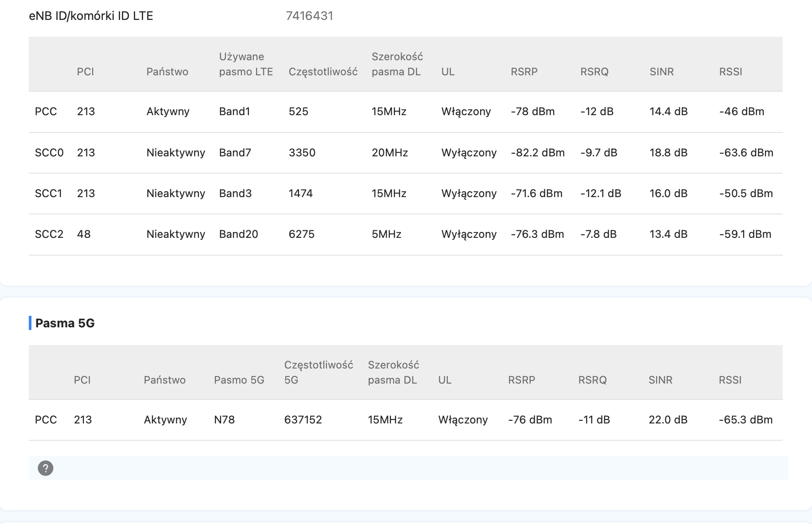Click the 20MHz bandwidth cell
The image size is (812, 524).
pos(390,153)
